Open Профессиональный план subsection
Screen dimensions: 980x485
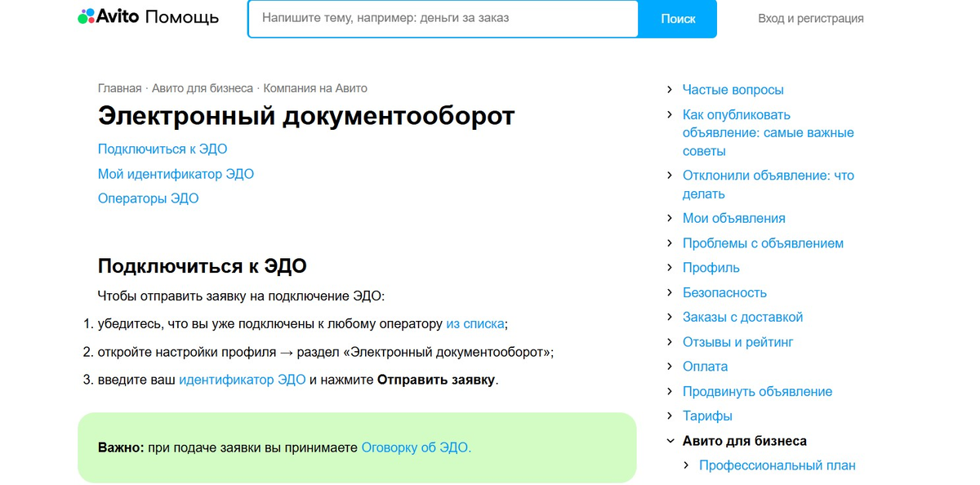click(777, 465)
